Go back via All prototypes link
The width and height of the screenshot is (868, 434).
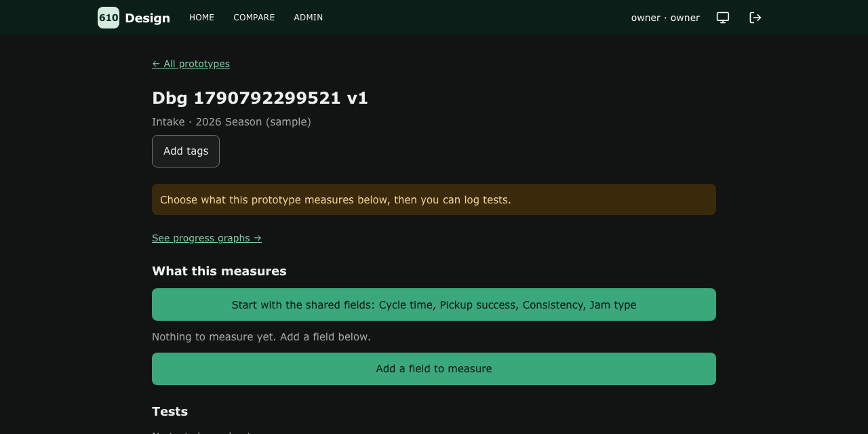pyautogui.click(x=191, y=64)
